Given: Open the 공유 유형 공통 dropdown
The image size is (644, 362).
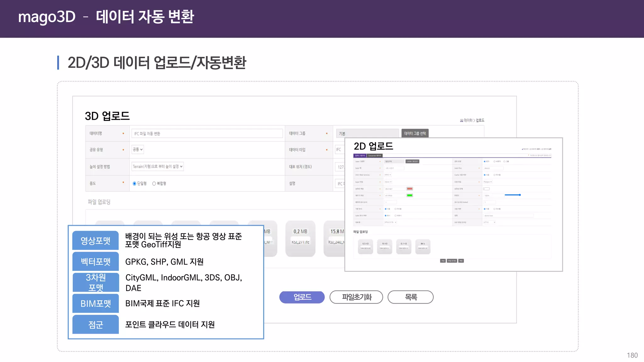Looking at the screenshot, I should [138, 150].
